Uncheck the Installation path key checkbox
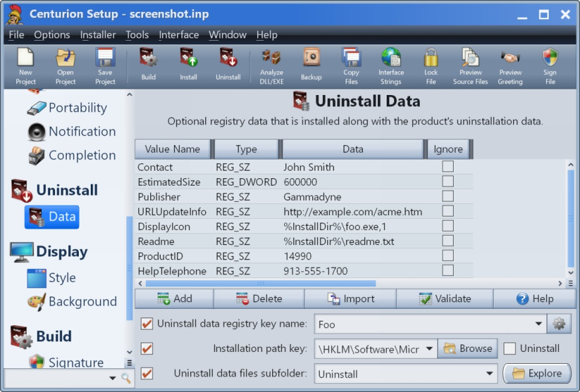The image size is (580, 392). pos(146,348)
